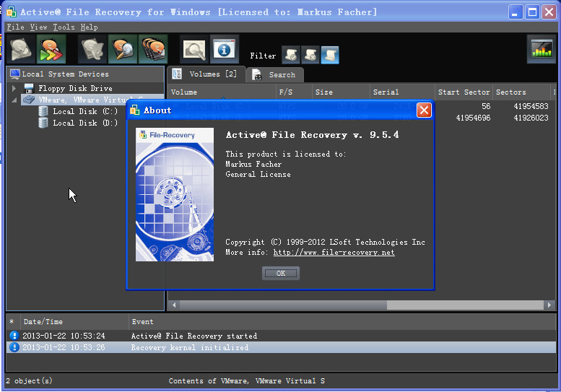
Task: Switch to the Search tab
Action: point(275,75)
